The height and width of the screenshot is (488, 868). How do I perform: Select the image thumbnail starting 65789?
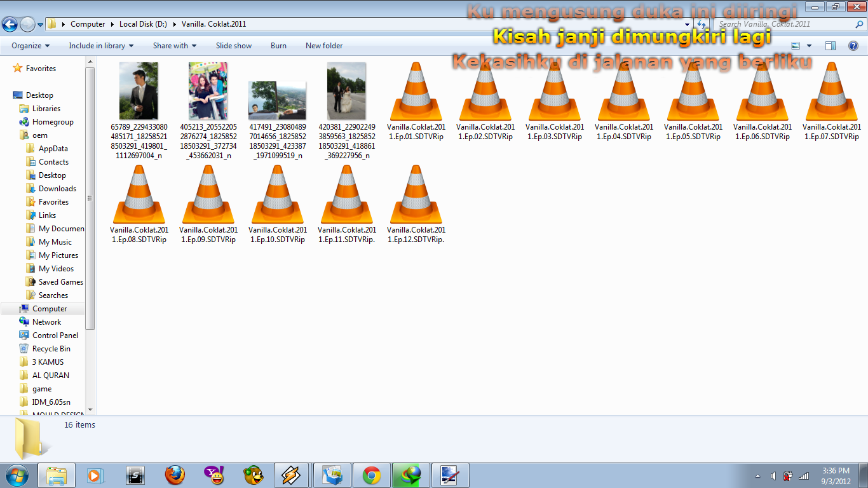coord(139,111)
